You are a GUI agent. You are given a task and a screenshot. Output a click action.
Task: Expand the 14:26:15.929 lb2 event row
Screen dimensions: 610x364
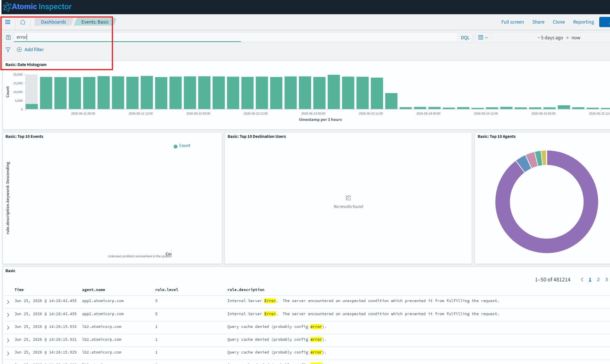point(8,353)
